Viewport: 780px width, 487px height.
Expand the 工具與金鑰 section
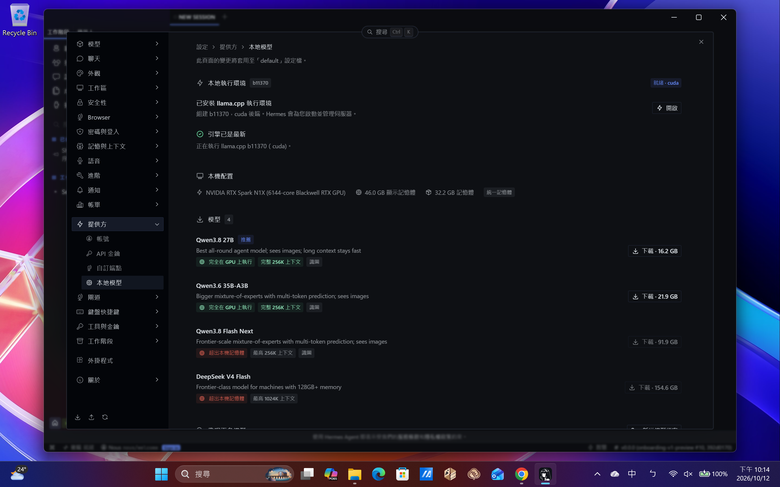coord(117,326)
